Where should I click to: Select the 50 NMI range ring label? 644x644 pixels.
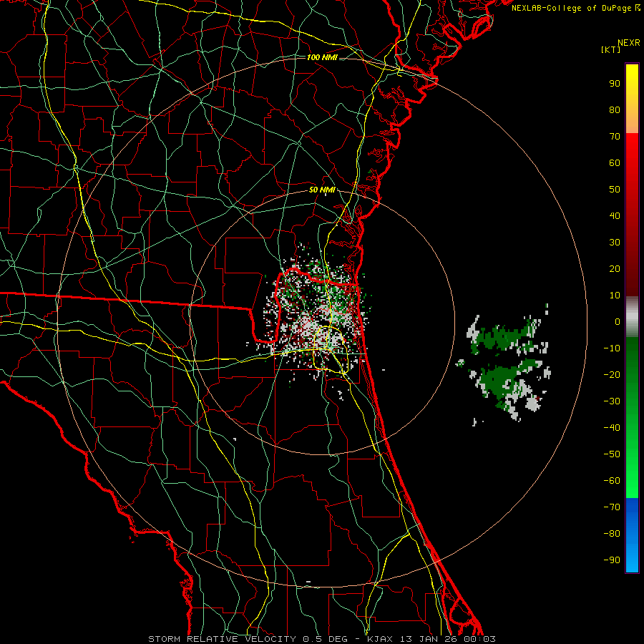click(x=322, y=190)
